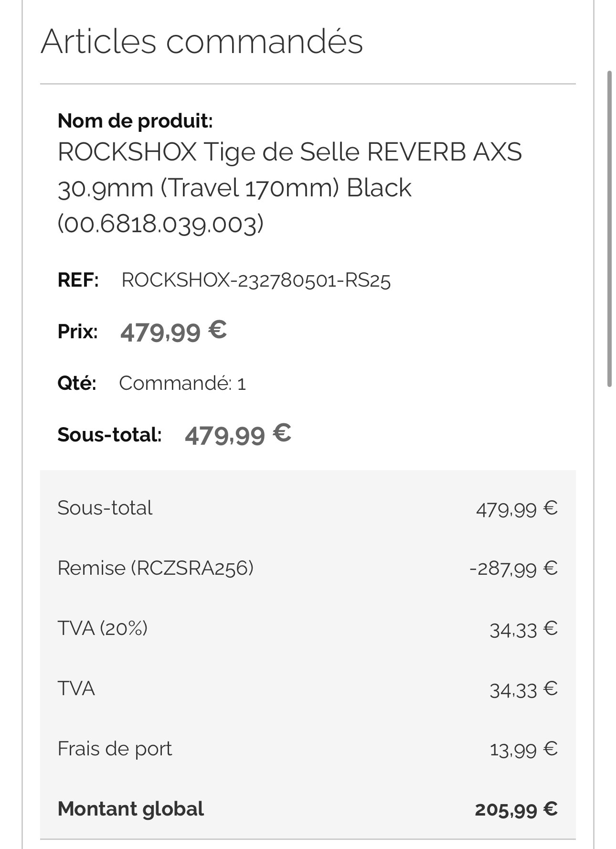The width and height of the screenshot is (616, 849).
Task: Click the vertical scrollbar on the right edge
Action: pos(609,228)
